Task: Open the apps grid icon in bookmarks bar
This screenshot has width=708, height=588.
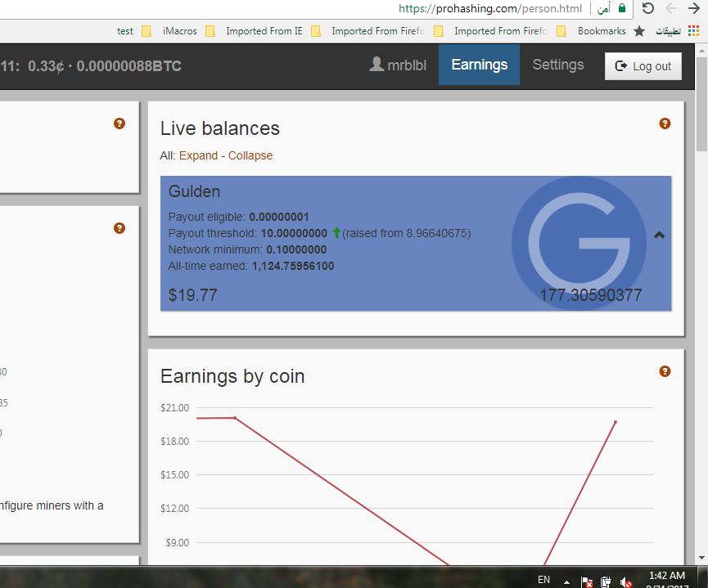Action: (693, 31)
